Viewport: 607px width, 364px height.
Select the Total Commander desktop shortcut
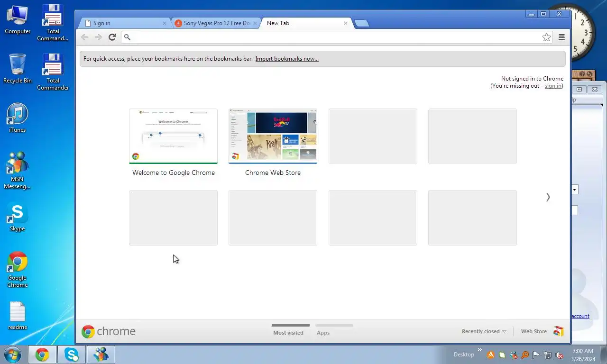click(53, 73)
